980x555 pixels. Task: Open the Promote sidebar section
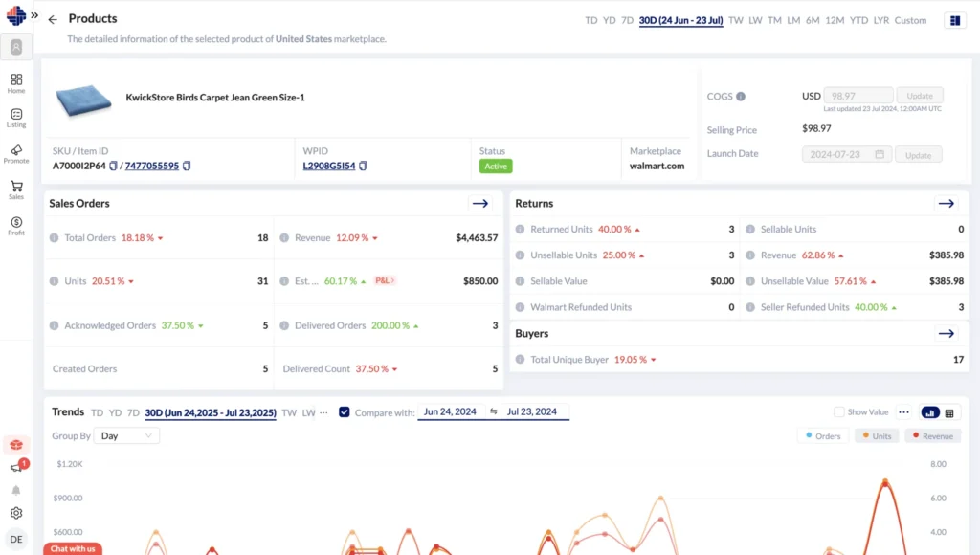[16, 154]
